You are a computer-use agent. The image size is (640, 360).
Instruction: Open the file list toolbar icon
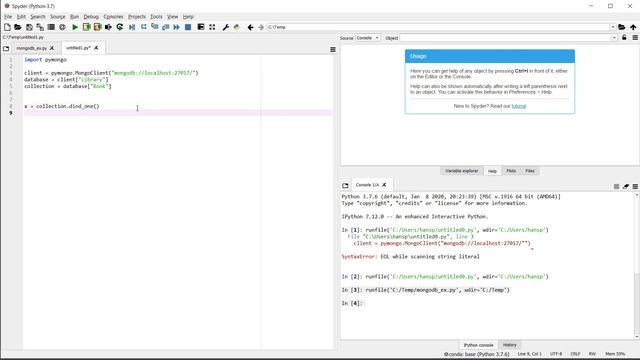click(x=51, y=27)
